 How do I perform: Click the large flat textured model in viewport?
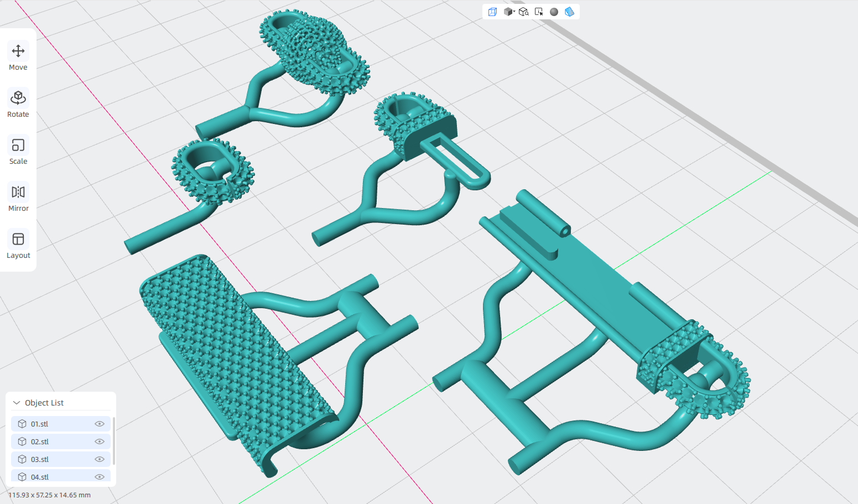(232, 354)
